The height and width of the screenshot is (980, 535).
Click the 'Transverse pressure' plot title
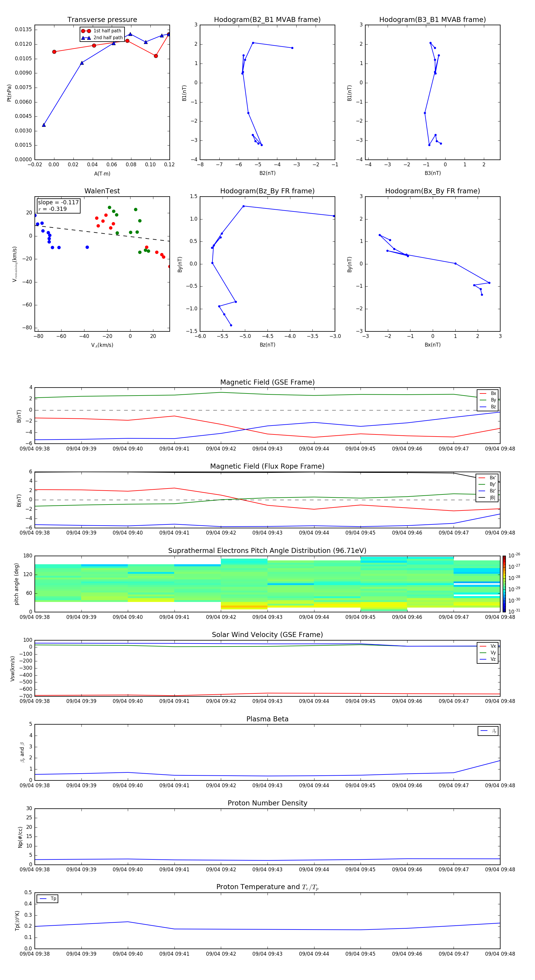tap(102, 19)
